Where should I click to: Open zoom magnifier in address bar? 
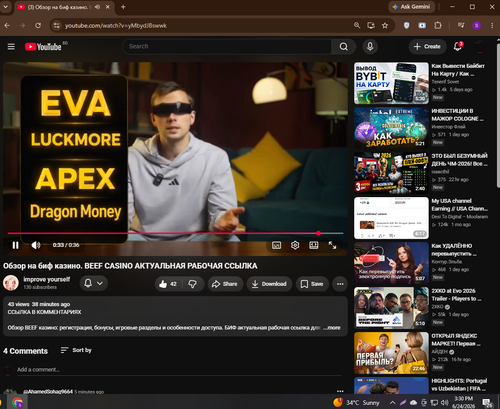point(357,26)
